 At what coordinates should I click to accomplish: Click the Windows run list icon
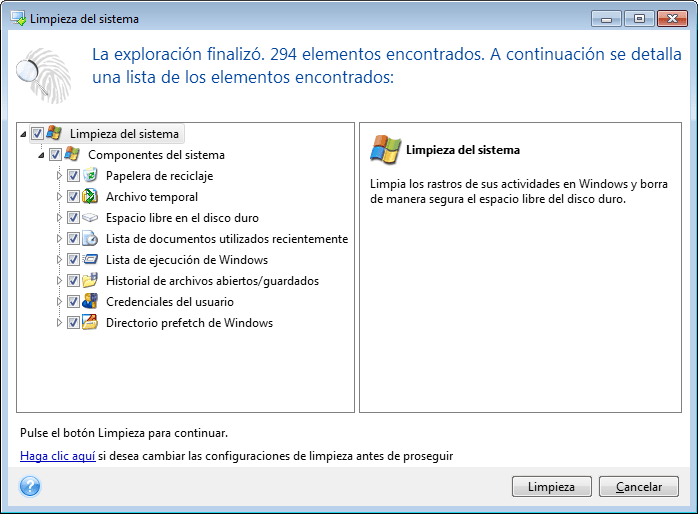(90, 260)
